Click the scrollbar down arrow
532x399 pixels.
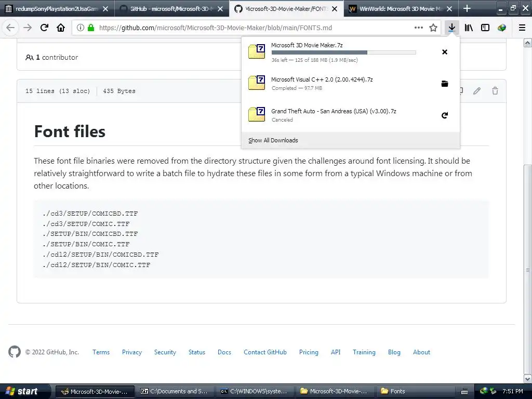click(x=528, y=378)
